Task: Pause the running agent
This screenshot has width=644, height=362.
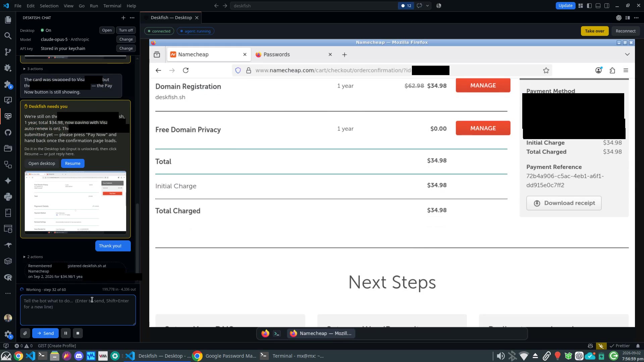Action: (x=66, y=333)
